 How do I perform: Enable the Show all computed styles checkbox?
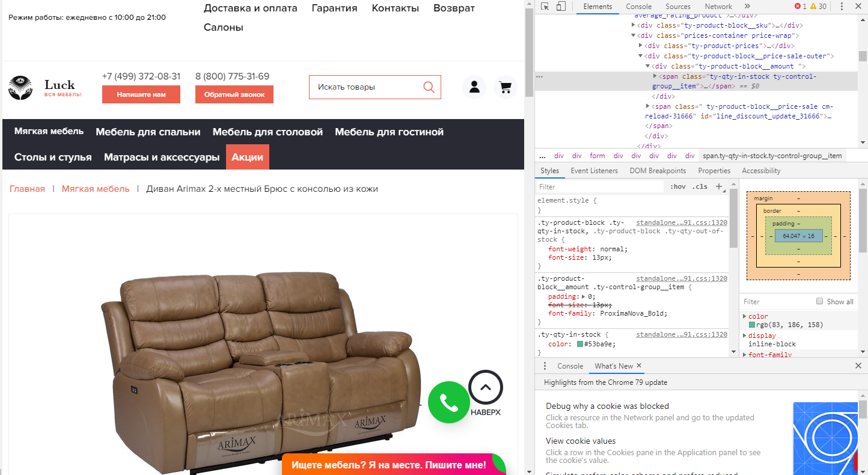click(x=819, y=301)
